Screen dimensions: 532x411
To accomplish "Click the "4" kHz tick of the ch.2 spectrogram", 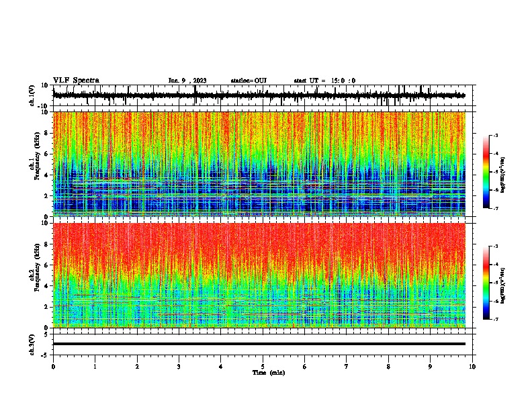I will [46, 286].
